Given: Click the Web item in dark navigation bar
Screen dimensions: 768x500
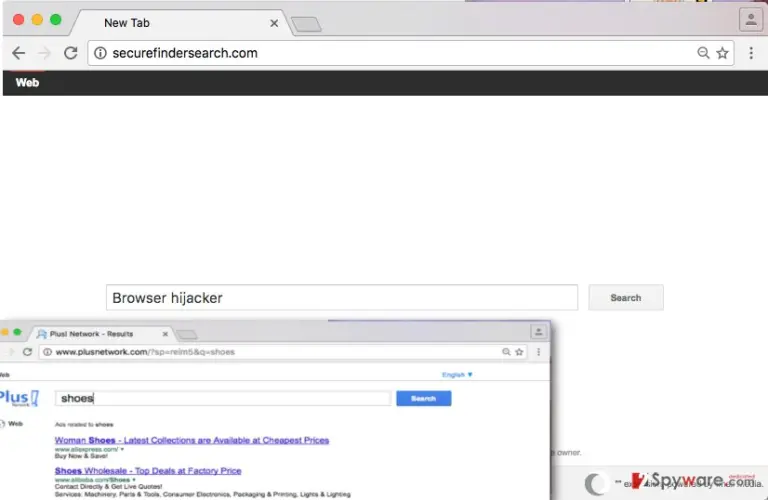Looking at the screenshot, I should [27, 83].
